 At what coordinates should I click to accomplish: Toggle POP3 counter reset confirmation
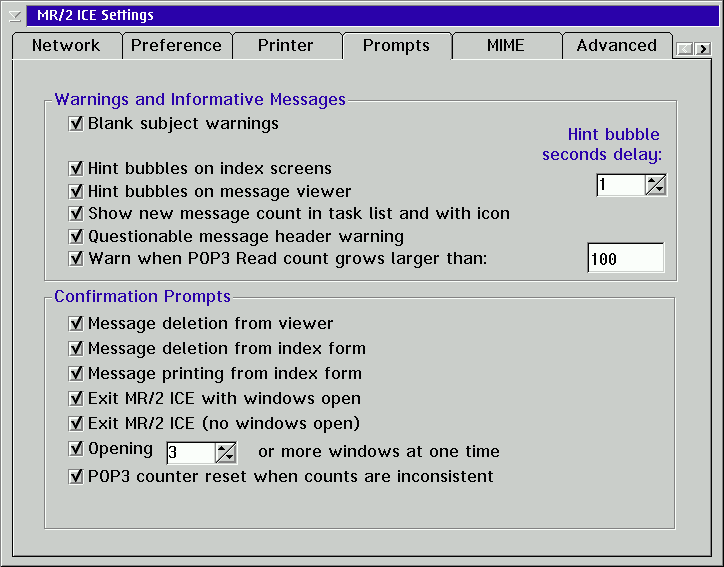click(x=76, y=476)
